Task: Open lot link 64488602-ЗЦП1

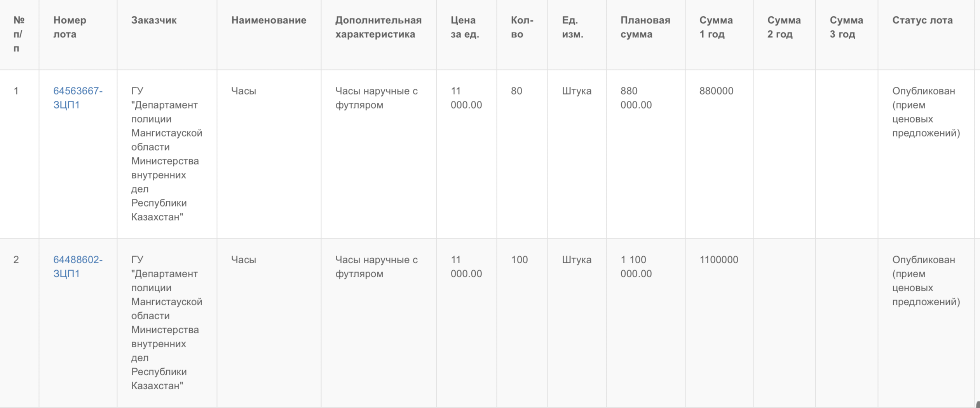Action: point(77,266)
